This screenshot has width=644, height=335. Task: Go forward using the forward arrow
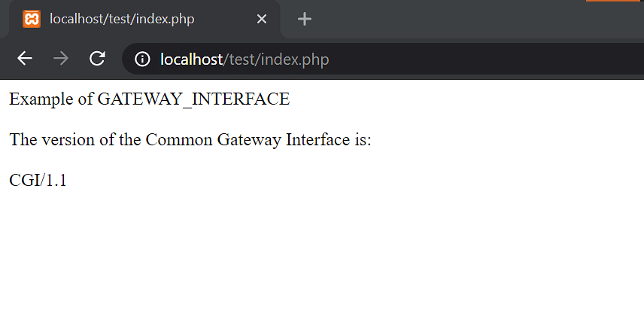61,59
